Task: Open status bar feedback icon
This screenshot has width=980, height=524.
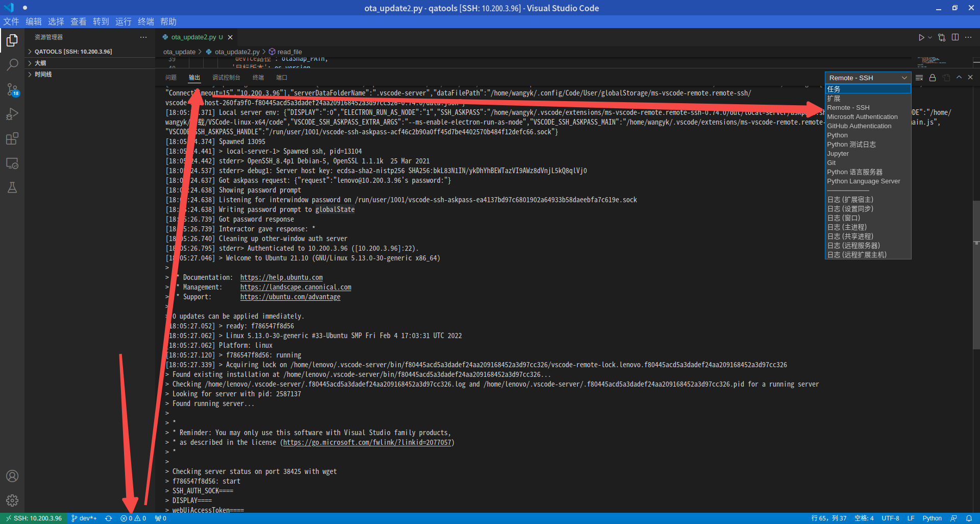Action: click(x=953, y=518)
